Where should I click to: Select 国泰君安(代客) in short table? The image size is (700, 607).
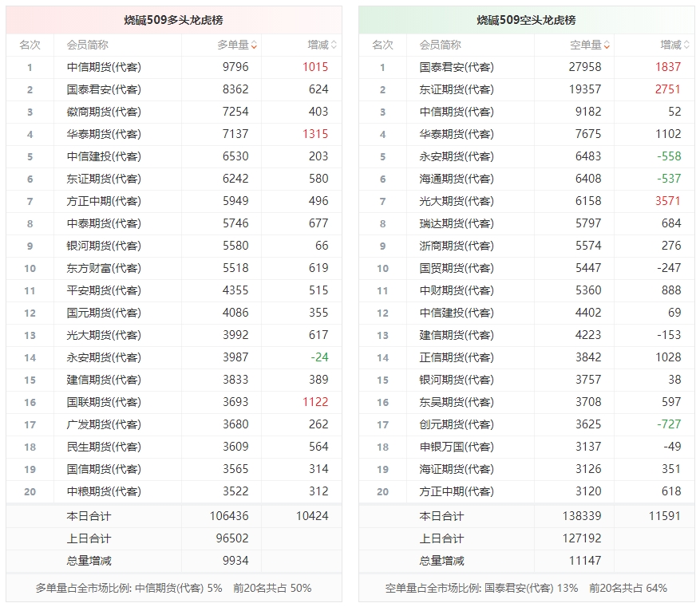click(527, 67)
